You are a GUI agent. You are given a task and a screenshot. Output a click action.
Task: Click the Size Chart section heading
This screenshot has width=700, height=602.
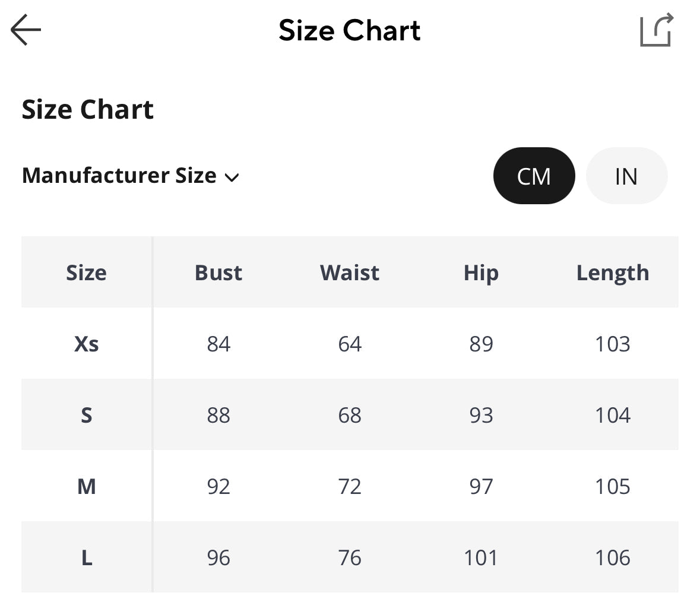pyautogui.click(x=88, y=110)
